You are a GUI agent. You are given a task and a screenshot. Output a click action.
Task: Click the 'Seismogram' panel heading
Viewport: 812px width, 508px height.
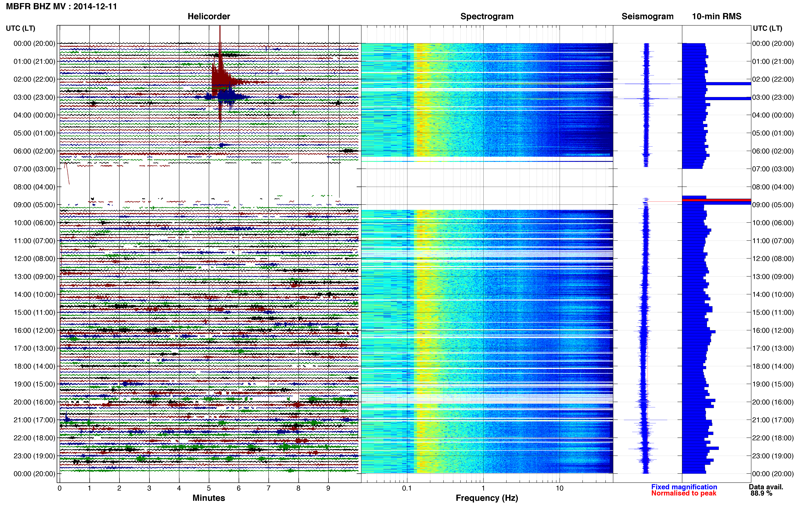click(648, 16)
